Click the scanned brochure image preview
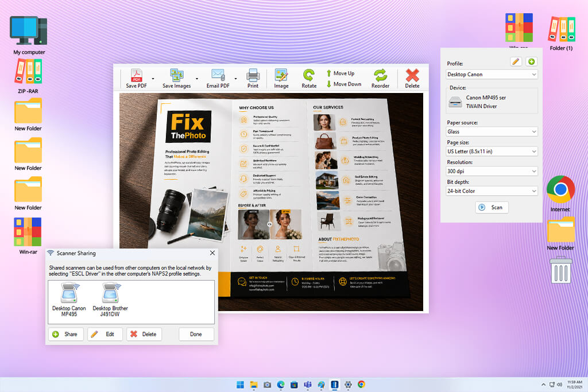This screenshot has width=588, height=392. 271,202
